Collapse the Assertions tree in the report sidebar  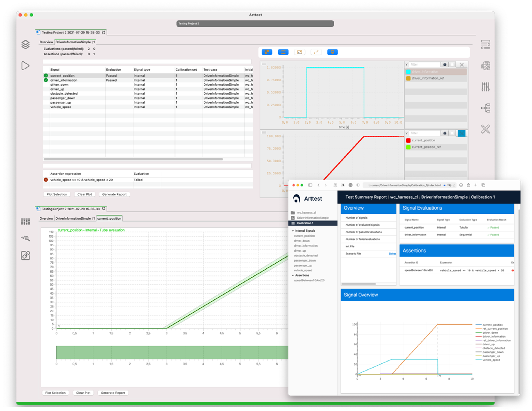[293, 275]
